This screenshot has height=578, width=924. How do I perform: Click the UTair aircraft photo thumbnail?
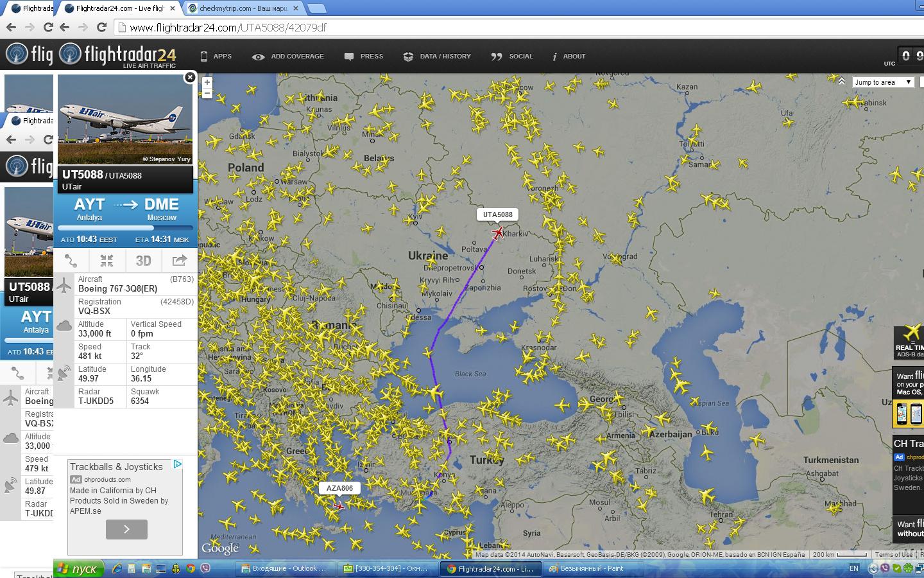125,119
